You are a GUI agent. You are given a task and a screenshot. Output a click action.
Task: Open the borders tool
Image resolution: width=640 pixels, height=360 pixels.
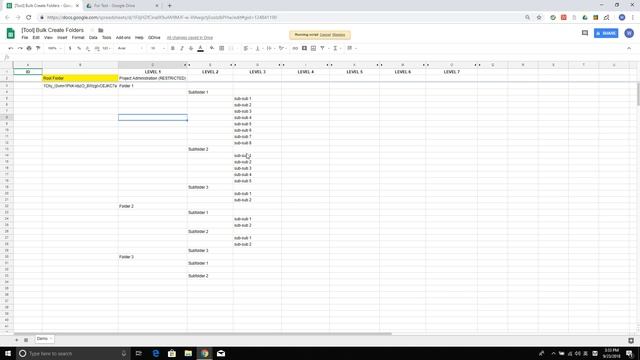pos(222,48)
